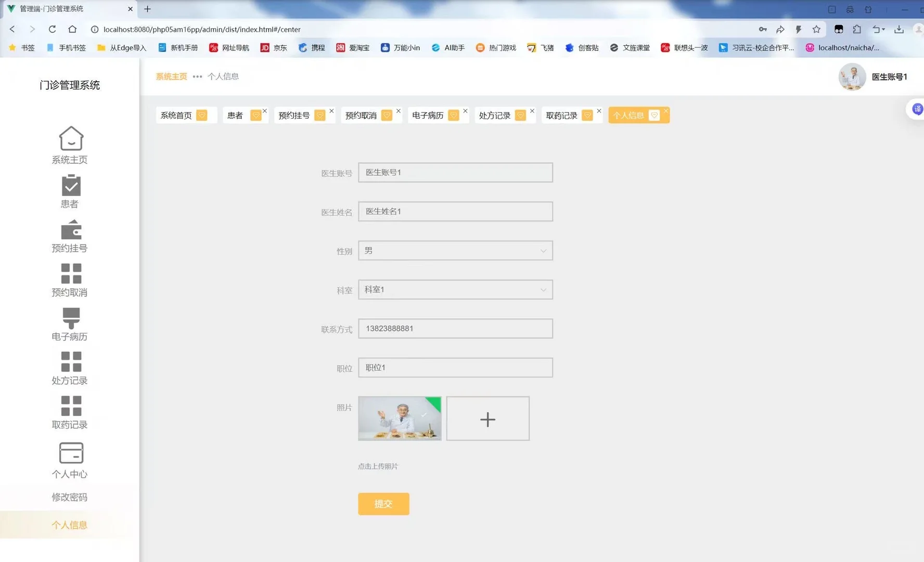Close the 电子病历 tab
This screenshot has width=924, height=562.
click(465, 111)
